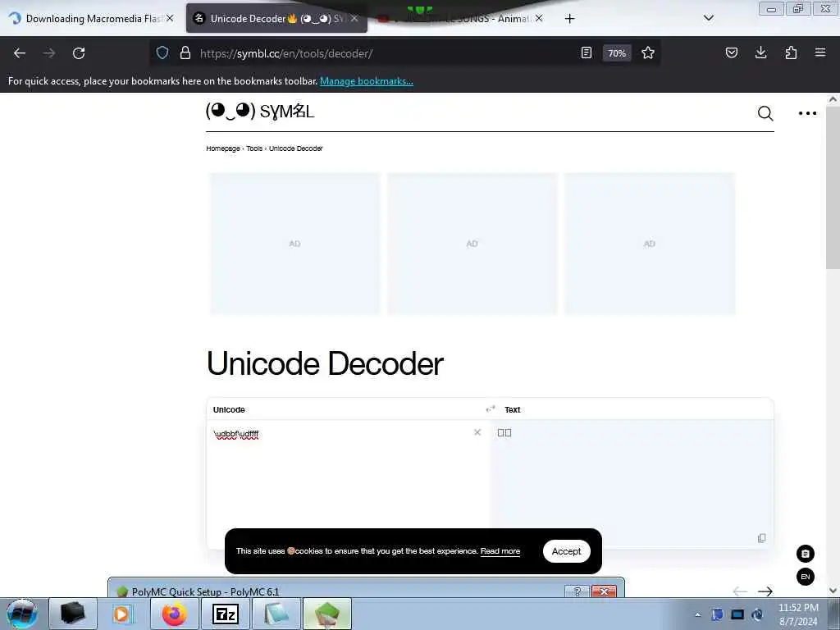Image resolution: width=840 pixels, height=630 pixels.
Task: Close the Unicode Decoder tab
Action: coord(354,18)
